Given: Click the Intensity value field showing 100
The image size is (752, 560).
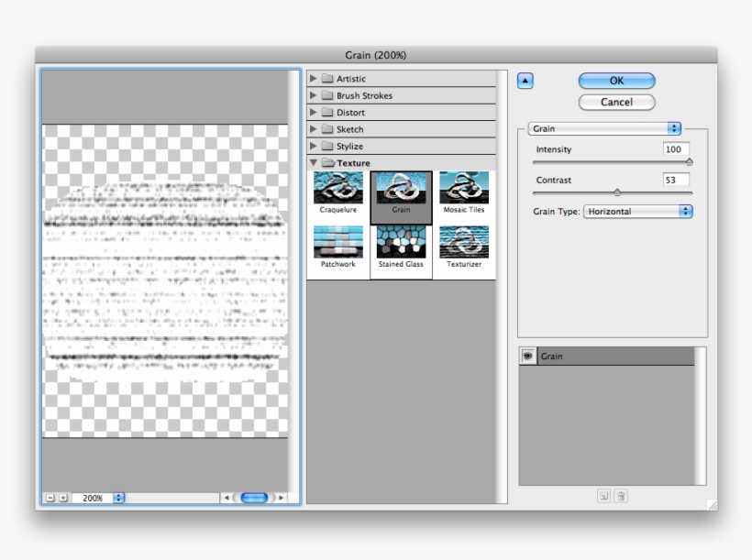Looking at the screenshot, I should click(679, 148).
